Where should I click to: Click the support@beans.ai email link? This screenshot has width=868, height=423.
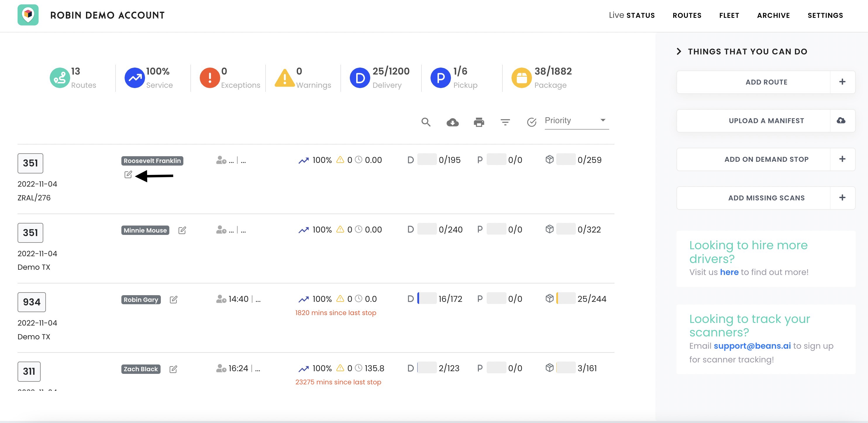pos(752,346)
